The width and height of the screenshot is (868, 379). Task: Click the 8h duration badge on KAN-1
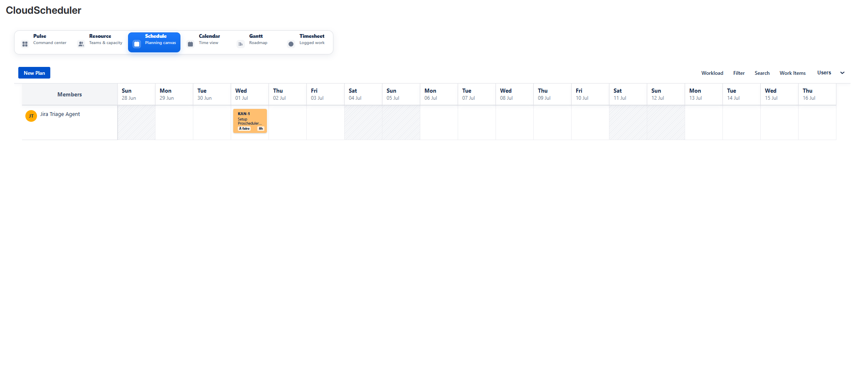pyautogui.click(x=261, y=128)
